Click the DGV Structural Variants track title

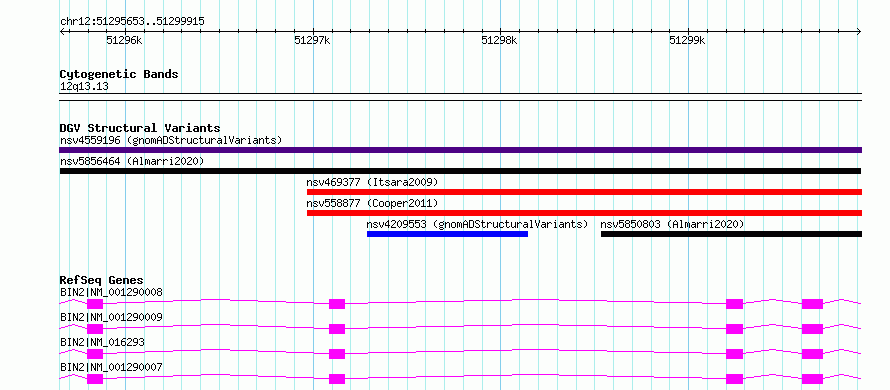pyautogui.click(x=140, y=128)
